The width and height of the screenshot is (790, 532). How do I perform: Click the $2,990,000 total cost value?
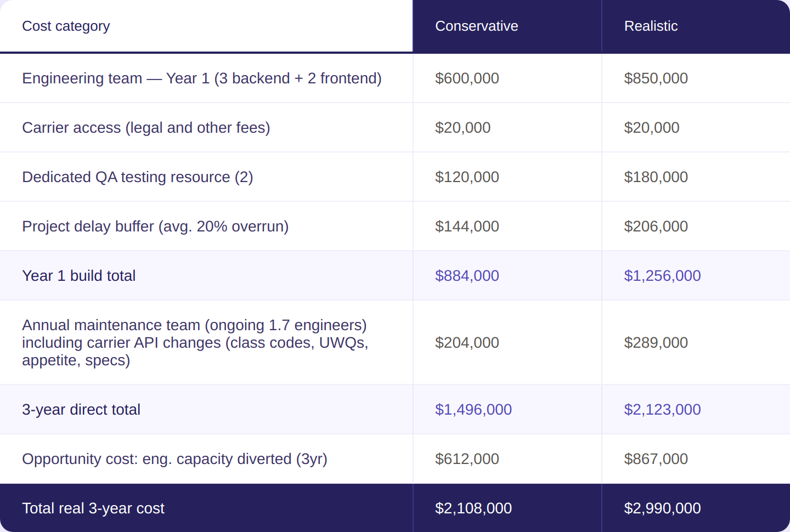click(662, 508)
